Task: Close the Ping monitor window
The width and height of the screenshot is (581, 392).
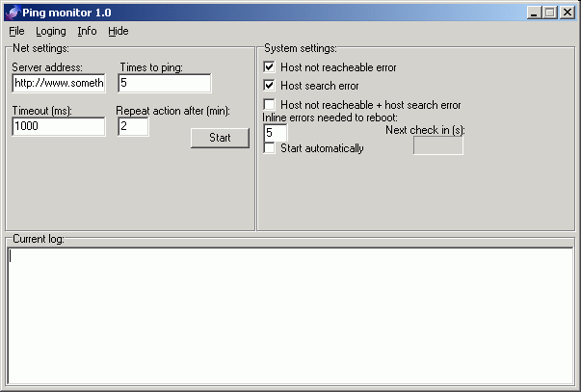Action: [x=568, y=13]
